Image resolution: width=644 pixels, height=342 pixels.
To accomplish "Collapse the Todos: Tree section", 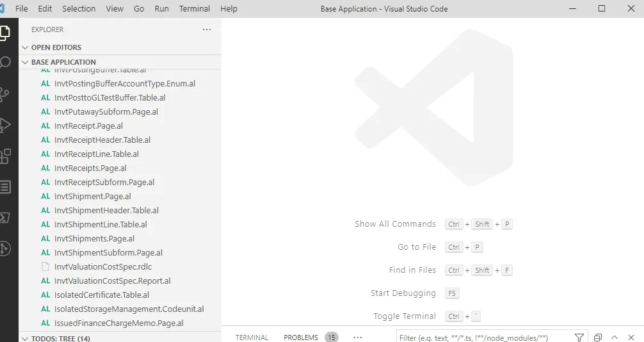I will (x=25, y=339).
